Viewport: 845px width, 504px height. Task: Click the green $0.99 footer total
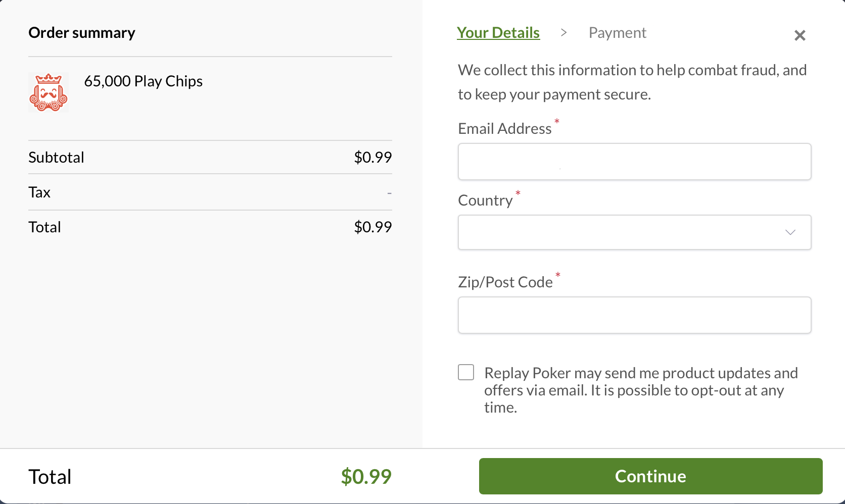pyautogui.click(x=366, y=476)
